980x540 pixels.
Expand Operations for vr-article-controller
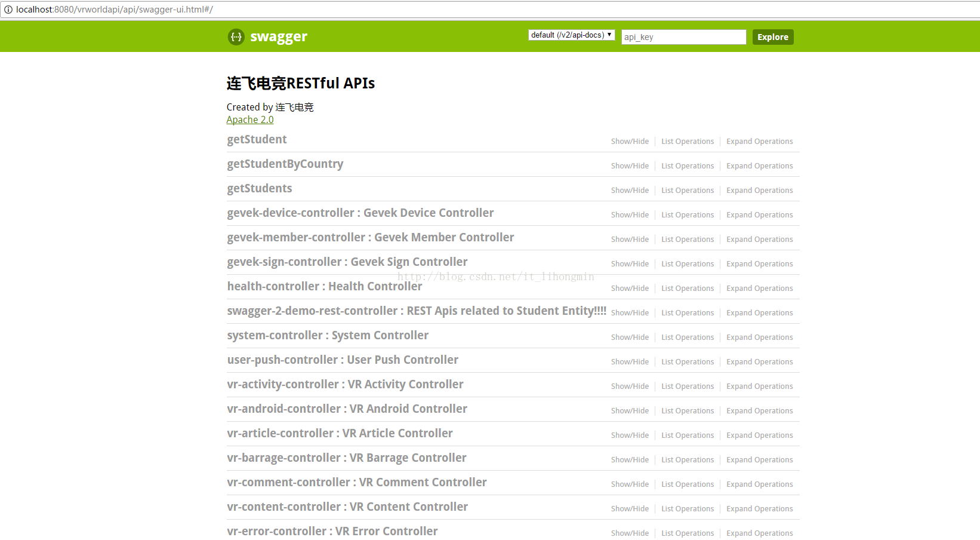(760, 435)
